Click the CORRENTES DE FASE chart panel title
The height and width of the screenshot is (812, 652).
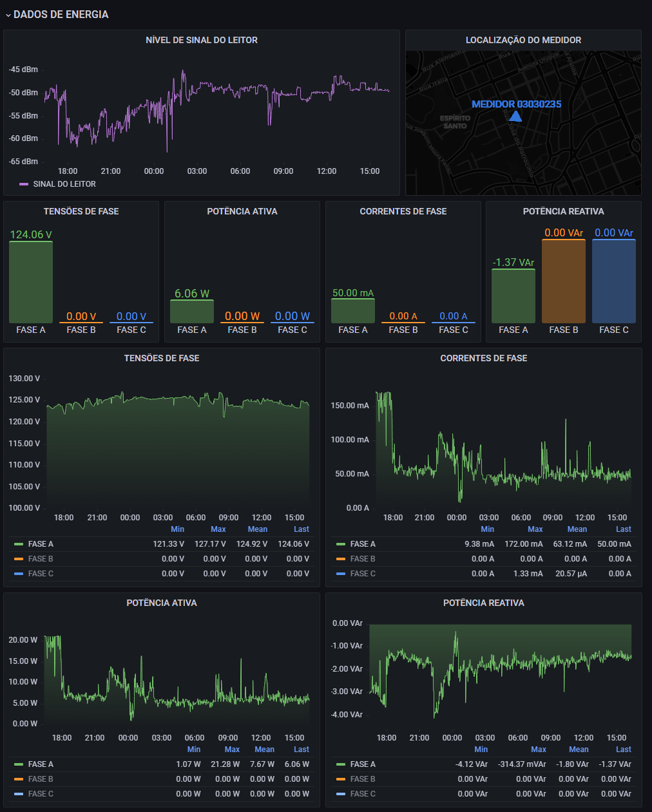[483, 358]
